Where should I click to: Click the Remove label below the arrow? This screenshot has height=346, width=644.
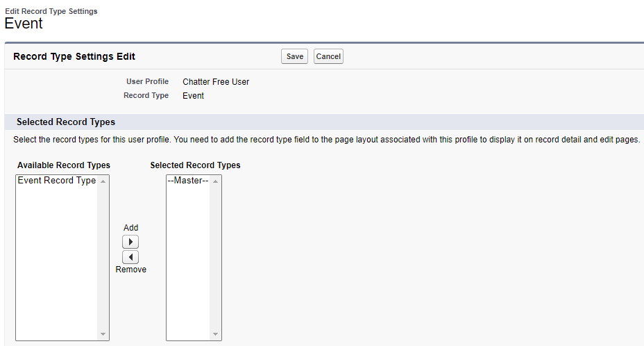coord(130,270)
